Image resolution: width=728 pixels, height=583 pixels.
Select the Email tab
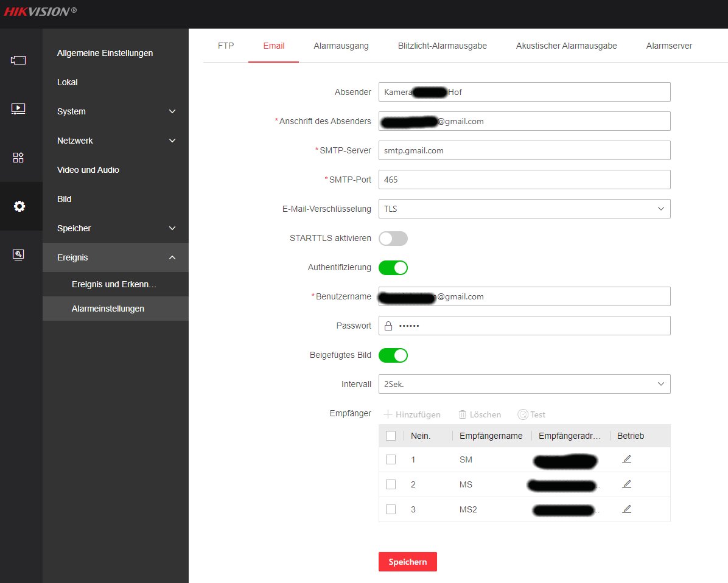click(273, 46)
